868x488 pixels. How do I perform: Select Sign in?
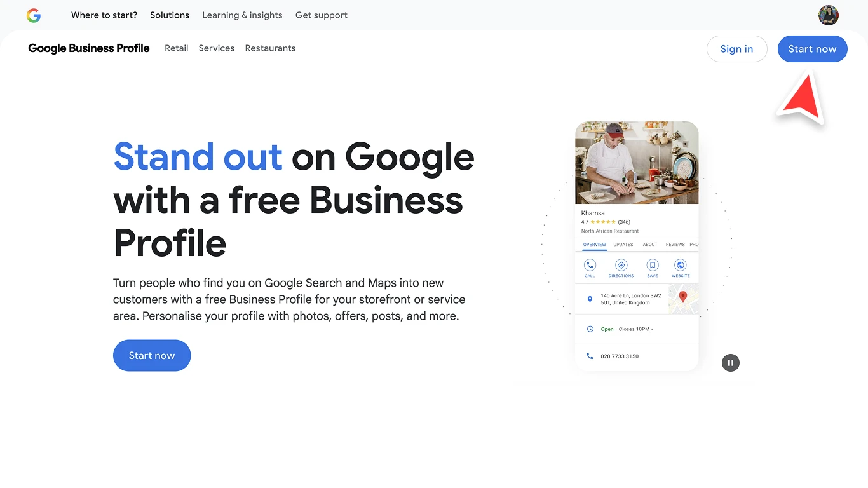(736, 48)
